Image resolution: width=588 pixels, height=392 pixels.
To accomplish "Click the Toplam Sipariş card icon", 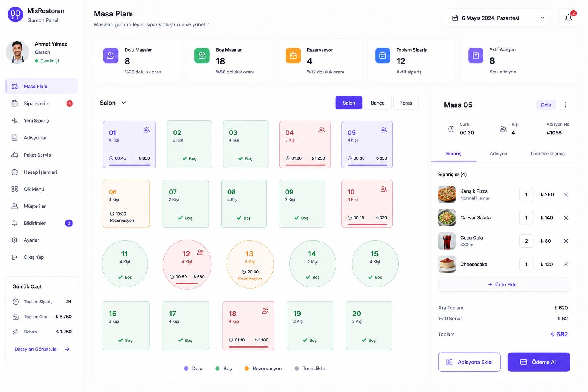I will click(383, 56).
